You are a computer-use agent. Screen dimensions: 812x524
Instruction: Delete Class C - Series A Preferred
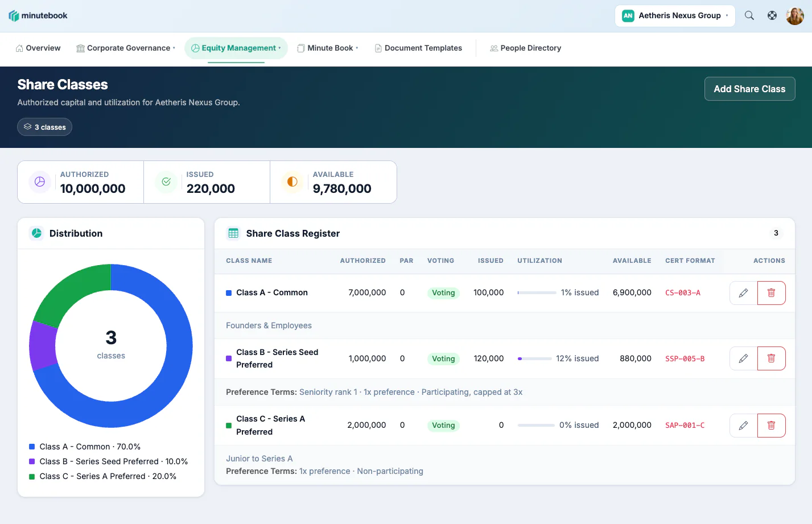click(x=772, y=426)
